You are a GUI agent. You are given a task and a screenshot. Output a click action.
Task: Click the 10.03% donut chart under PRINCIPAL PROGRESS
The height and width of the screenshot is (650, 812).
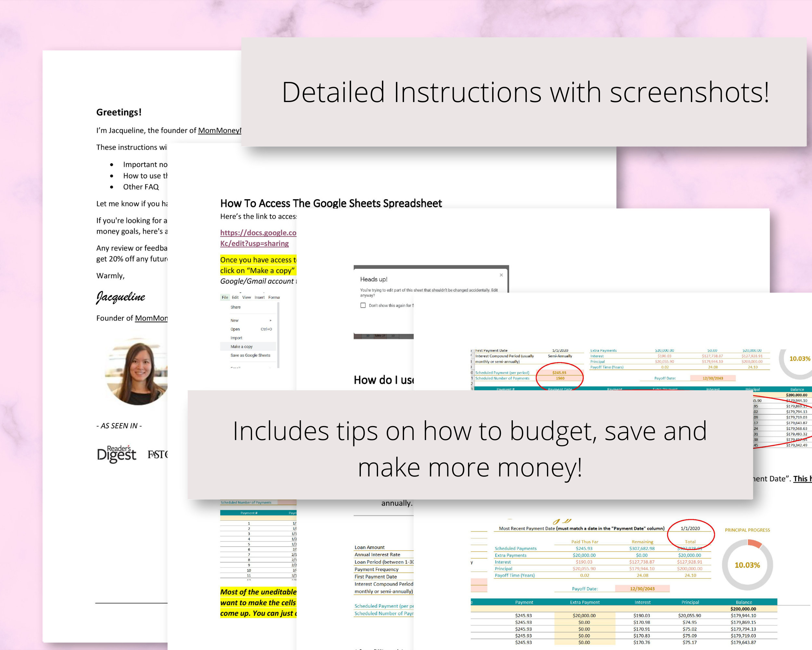[747, 565]
